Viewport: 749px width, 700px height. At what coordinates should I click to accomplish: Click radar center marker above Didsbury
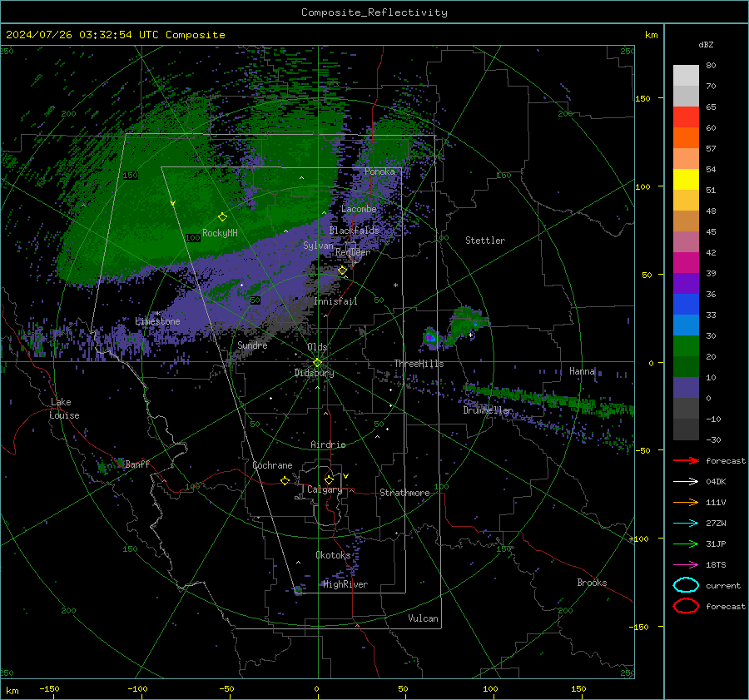pos(317,363)
